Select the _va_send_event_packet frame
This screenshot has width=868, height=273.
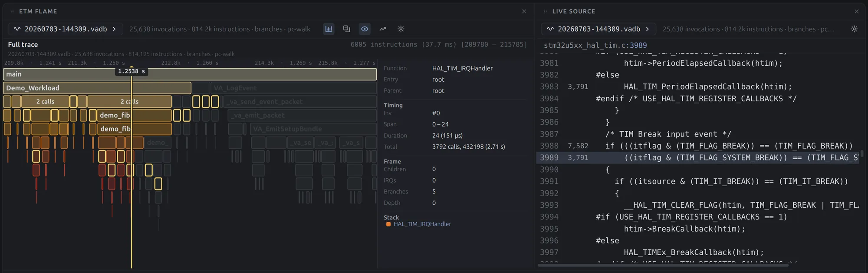(299, 102)
